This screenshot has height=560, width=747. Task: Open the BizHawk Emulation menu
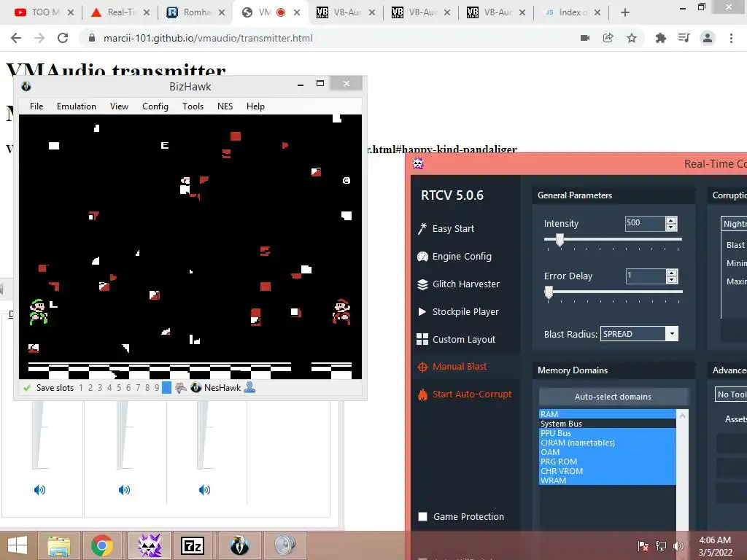(x=76, y=106)
